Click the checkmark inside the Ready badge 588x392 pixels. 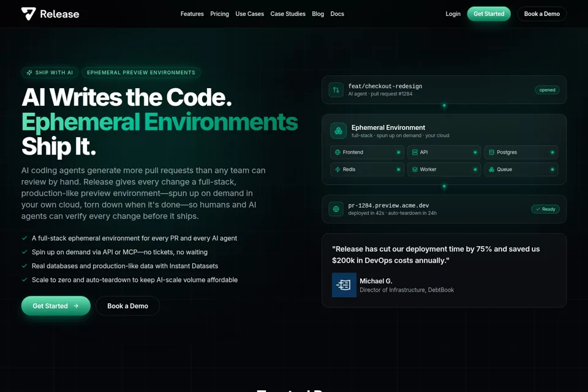point(538,209)
